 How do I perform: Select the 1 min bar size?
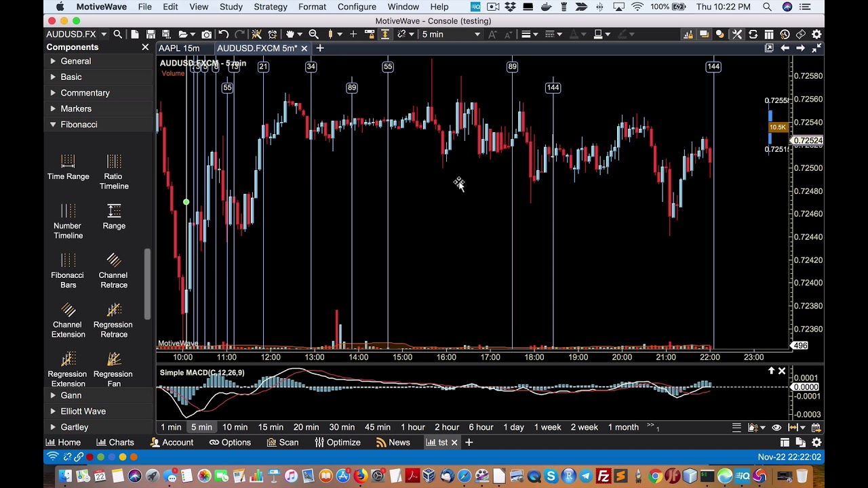[x=171, y=427]
